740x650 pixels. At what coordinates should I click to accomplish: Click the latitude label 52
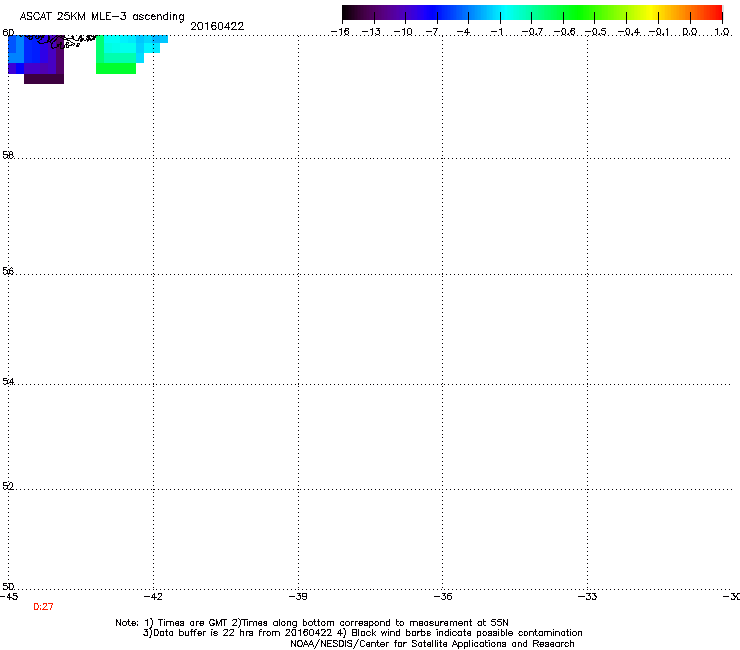tap(8, 486)
